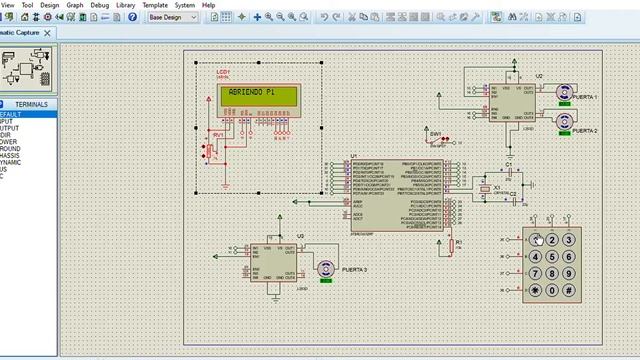Click the blue center-at-cursor plus icon
Screen dimensions: 640x360
(257, 17)
